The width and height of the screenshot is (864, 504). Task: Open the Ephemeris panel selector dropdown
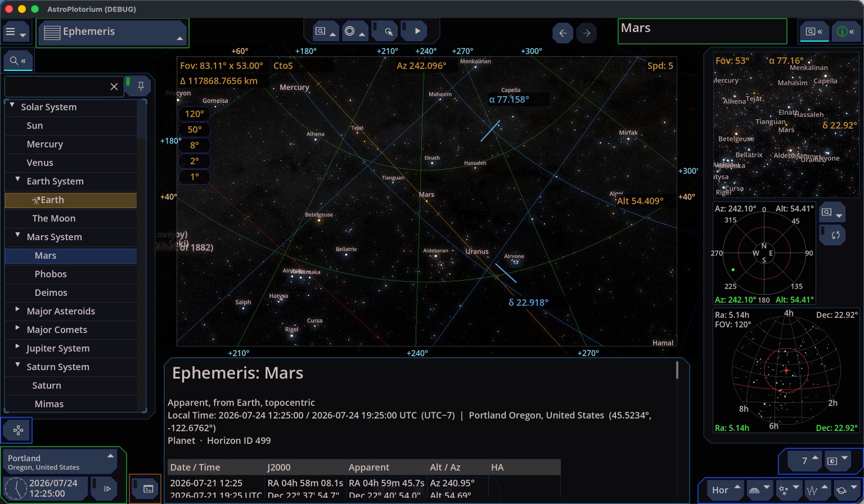112,32
